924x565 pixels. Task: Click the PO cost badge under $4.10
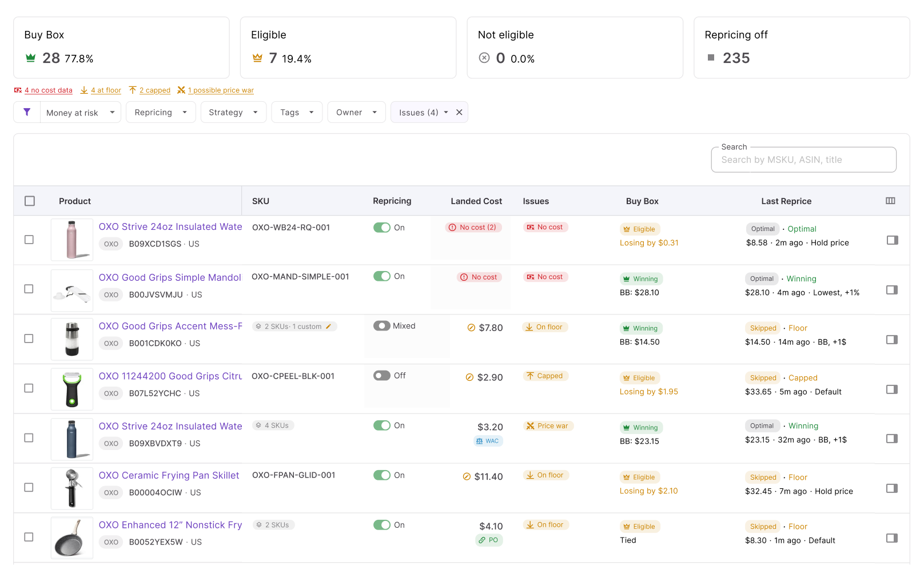pyautogui.click(x=489, y=540)
